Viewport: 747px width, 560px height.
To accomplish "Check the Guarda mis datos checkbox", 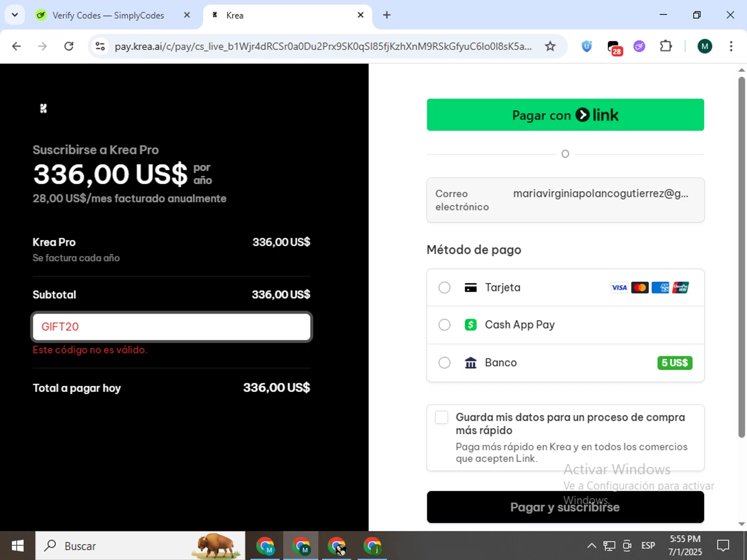I will (442, 418).
